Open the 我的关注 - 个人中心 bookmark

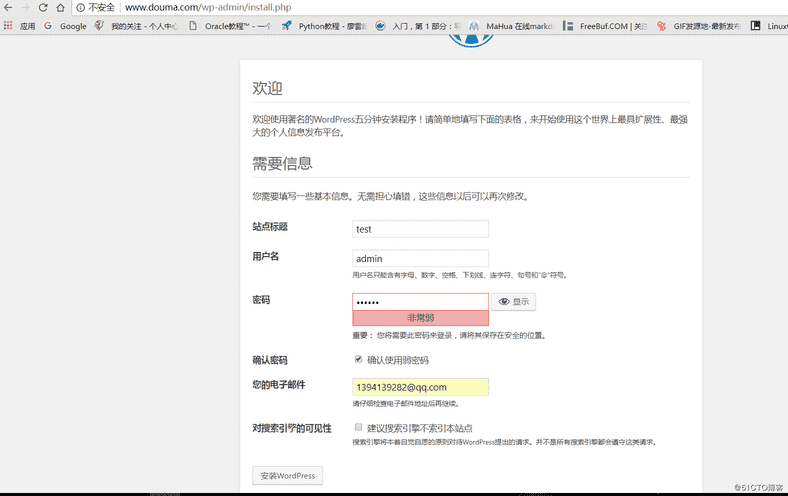[x=137, y=26]
